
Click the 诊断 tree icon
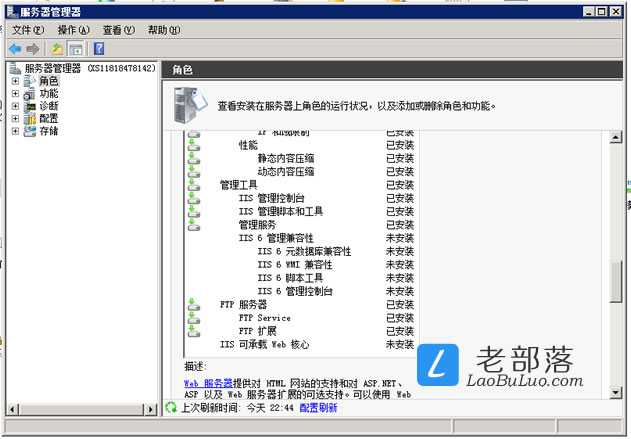[x=29, y=106]
